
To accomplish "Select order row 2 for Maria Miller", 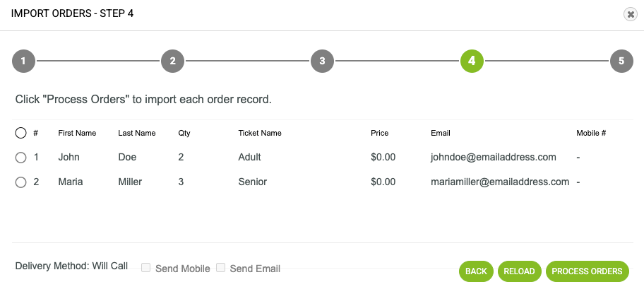I will (x=20, y=182).
